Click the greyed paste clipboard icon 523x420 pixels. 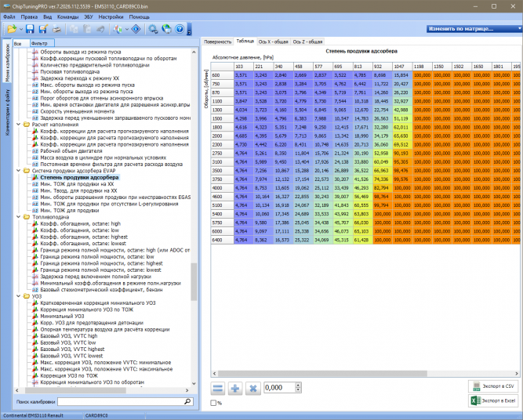pyautogui.click(x=87, y=29)
